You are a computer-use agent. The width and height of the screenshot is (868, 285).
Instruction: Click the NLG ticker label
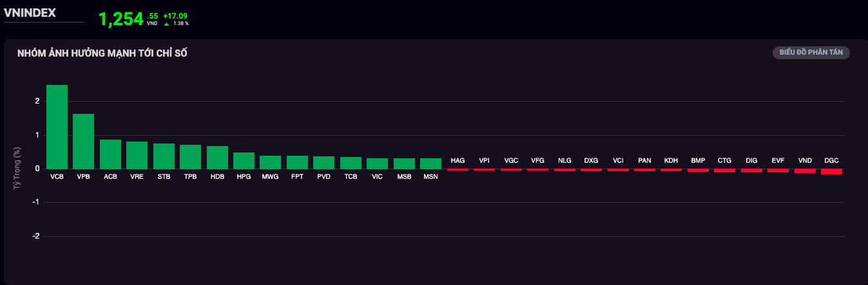click(x=564, y=160)
